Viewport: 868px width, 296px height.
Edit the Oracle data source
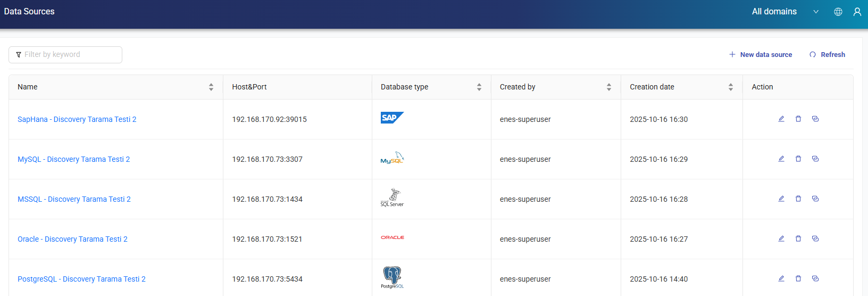781,239
